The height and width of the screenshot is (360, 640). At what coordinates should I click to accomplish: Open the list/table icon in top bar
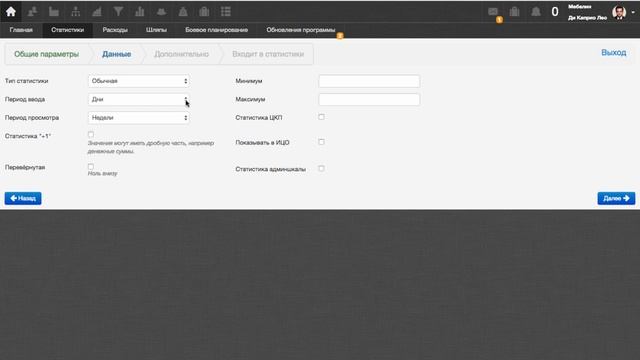click(226, 12)
